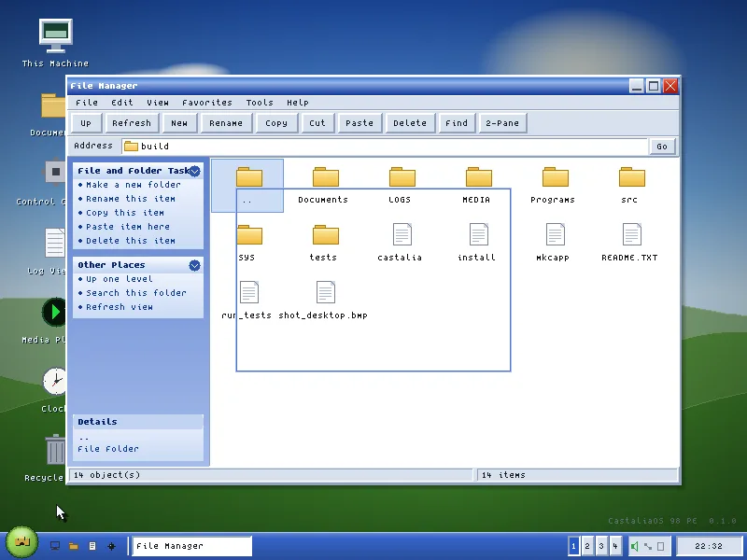Click the Refresh toolbar button
The image size is (747, 560).
point(132,123)
